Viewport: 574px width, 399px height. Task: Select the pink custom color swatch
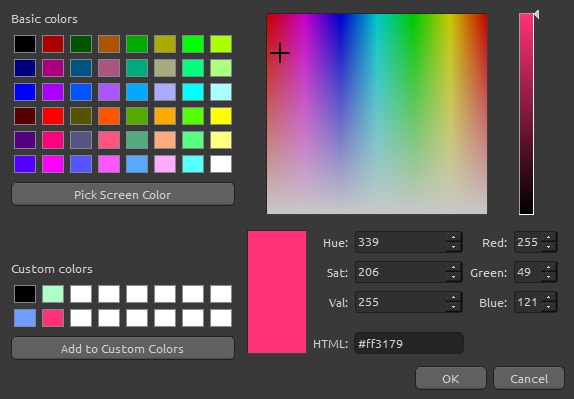(53, 318)
